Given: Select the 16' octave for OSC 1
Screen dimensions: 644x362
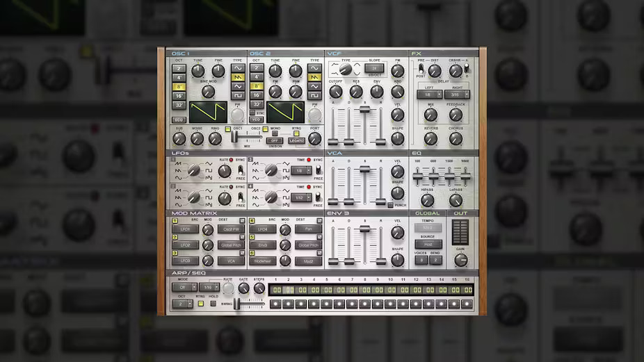Looking at the screenshot, I should tap(179, 97).
